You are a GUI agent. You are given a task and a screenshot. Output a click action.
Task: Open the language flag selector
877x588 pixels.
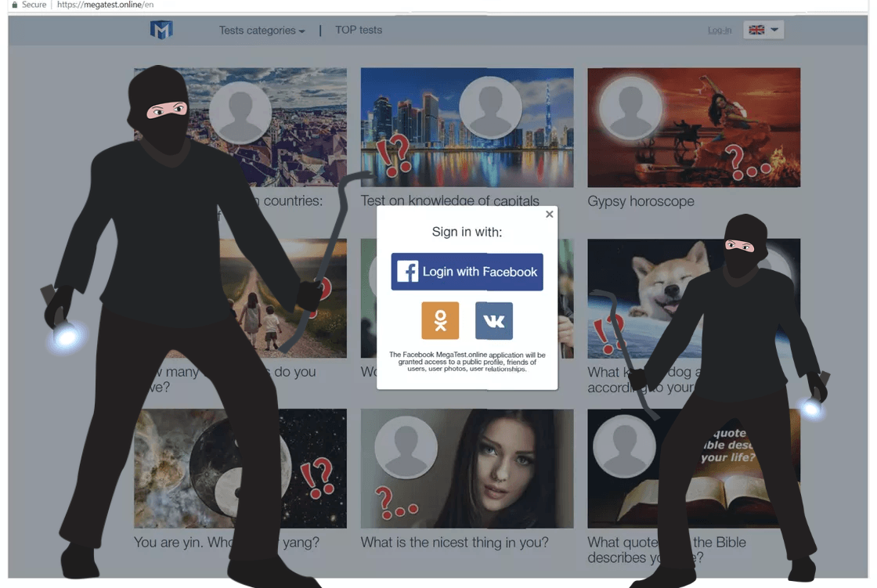click(763, 30)
